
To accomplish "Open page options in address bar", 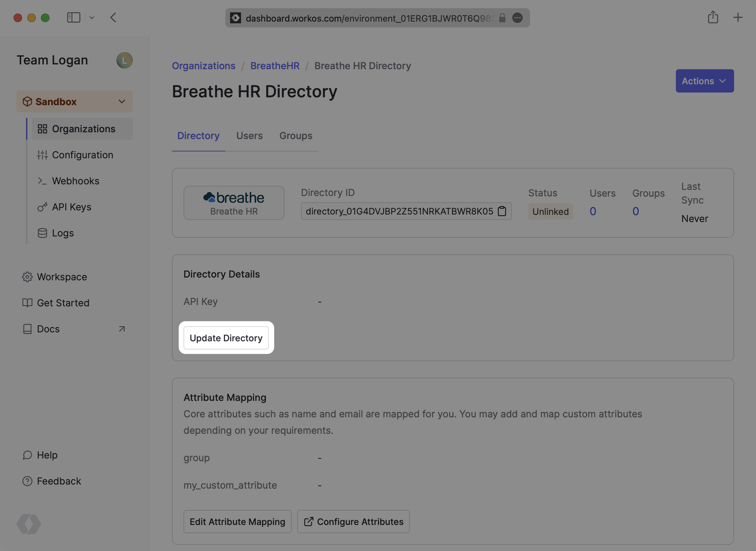I will 517,18.
